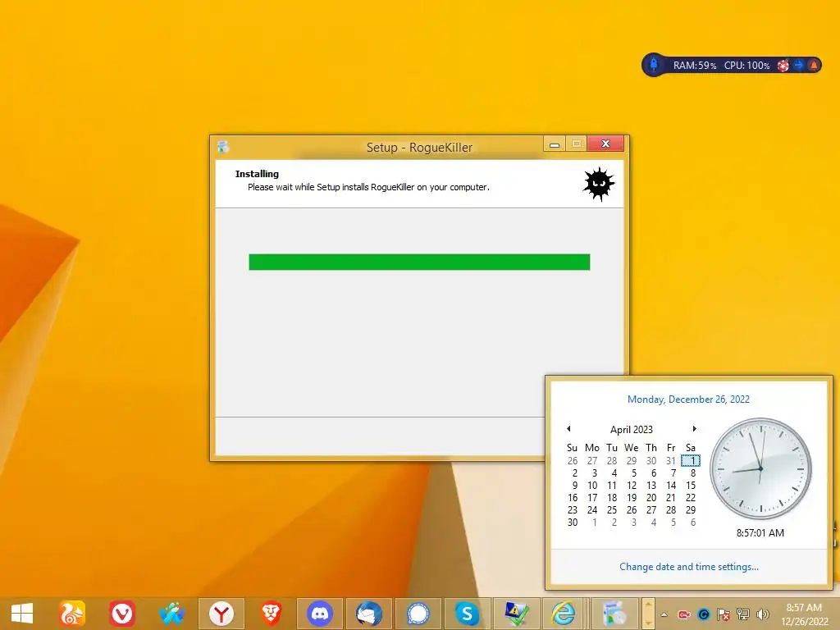
Task: Open the volume speaker tray icon
Action: 762,614
